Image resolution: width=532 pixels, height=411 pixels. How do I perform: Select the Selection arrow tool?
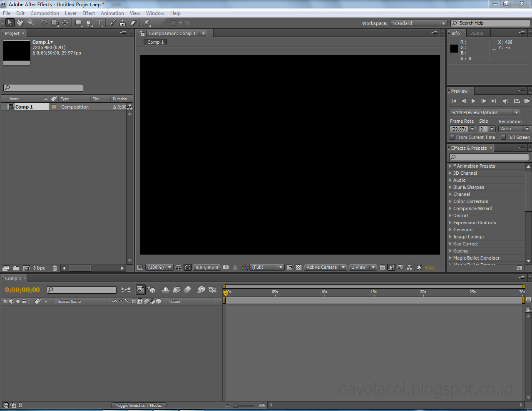point(10,23)
